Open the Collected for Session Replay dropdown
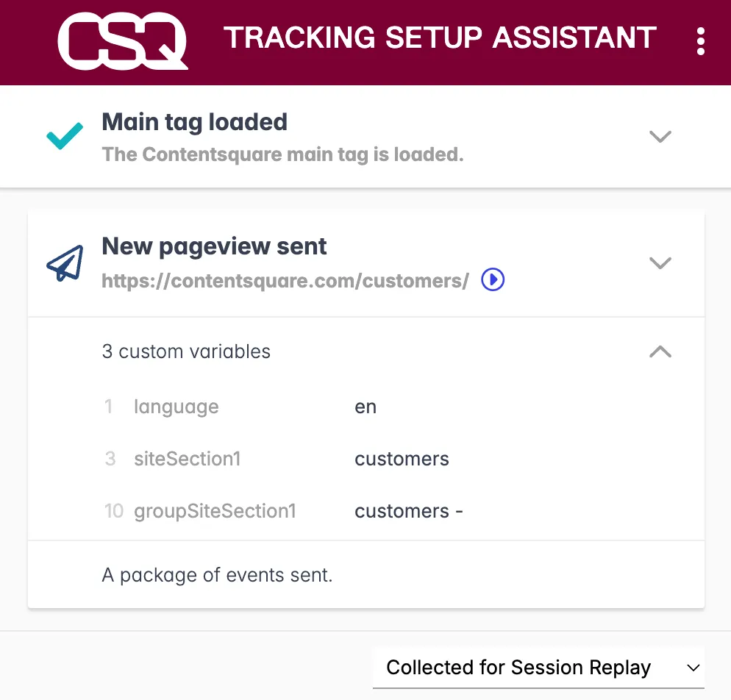The height and width of the screenshot is (700, 731). pos(538,668)
